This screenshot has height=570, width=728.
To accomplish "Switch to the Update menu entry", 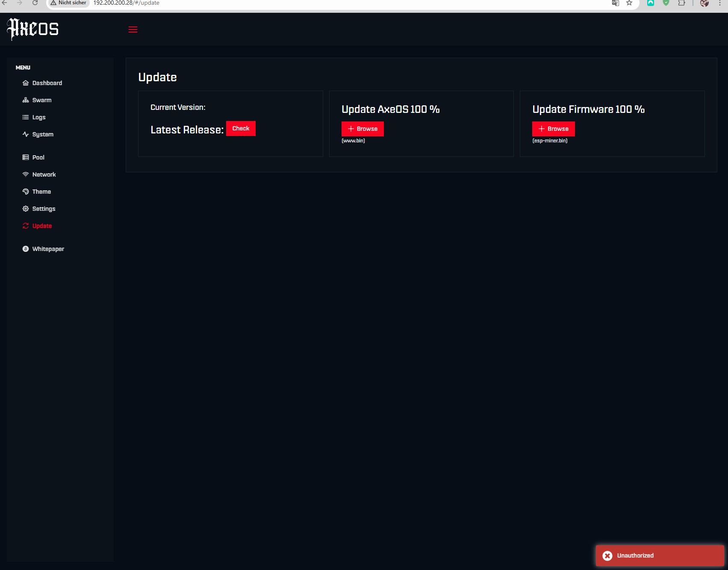I will pyautogui.click(x=42, y=225).
